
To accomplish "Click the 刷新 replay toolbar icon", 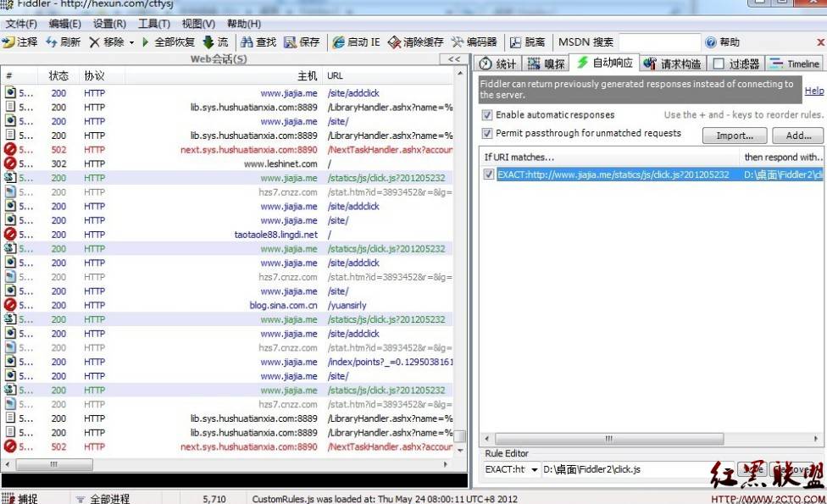I will [x=51, y=42].
